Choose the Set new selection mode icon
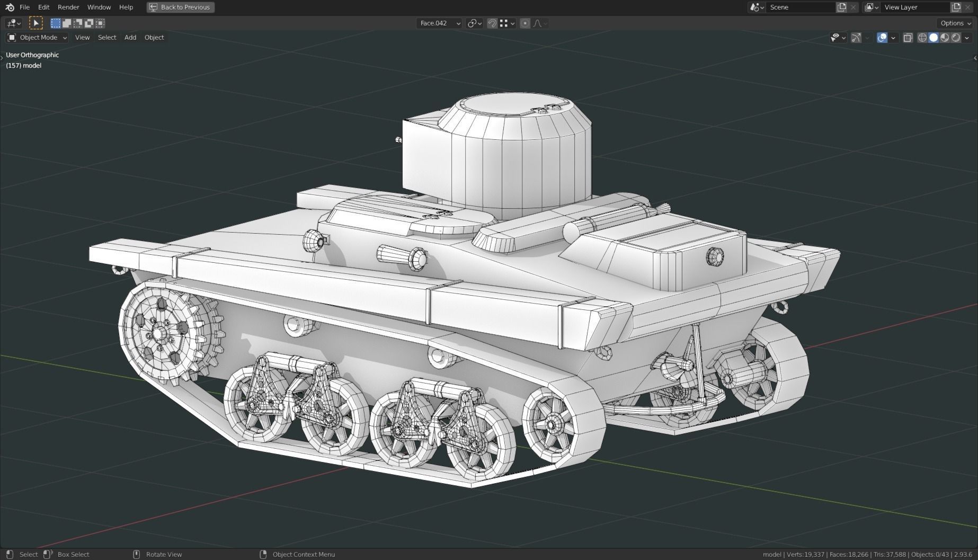 pyautogui.click(x=56, y=23)
